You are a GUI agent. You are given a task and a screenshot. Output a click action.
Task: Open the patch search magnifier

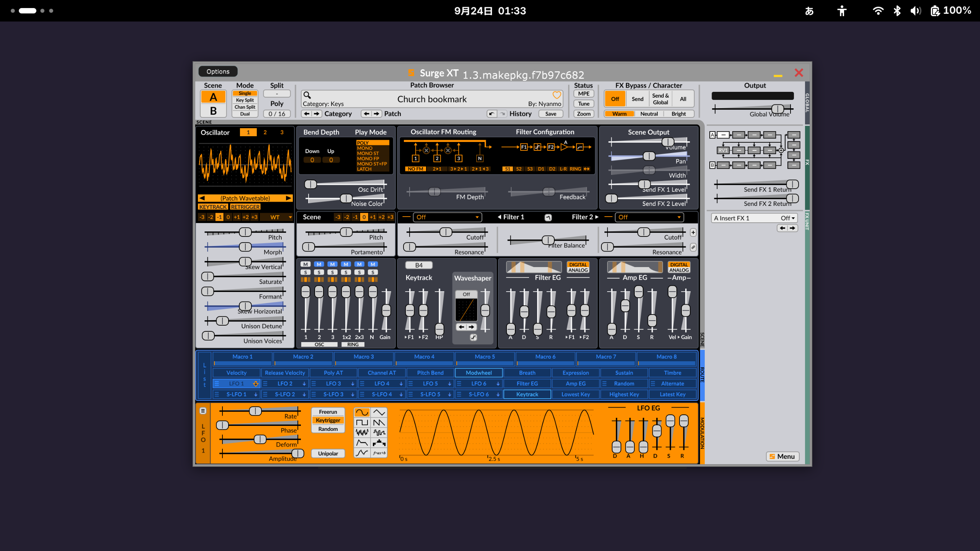(307, 95)
